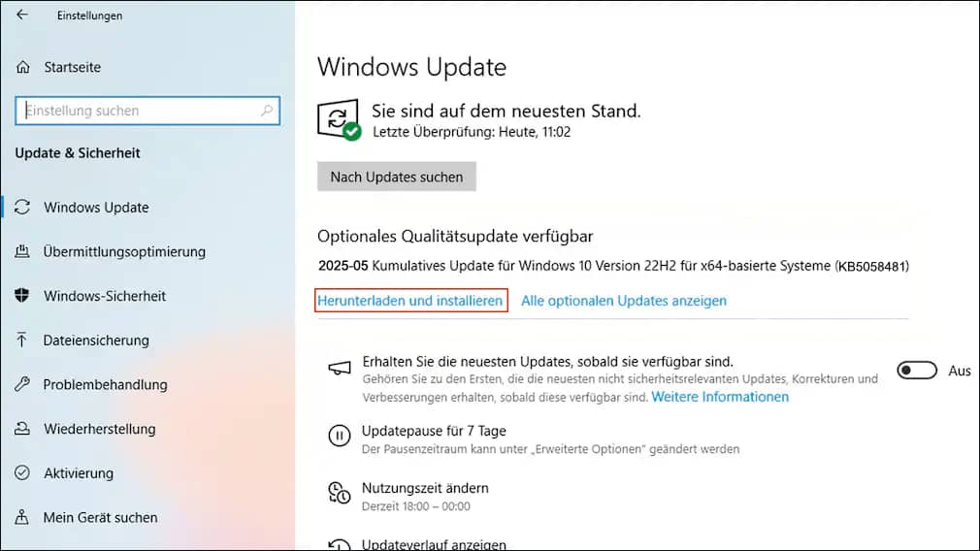This screenshot has width=980, height=551.
Task: Click Herunterladen und installieren link
Action: tap(410, 301)
